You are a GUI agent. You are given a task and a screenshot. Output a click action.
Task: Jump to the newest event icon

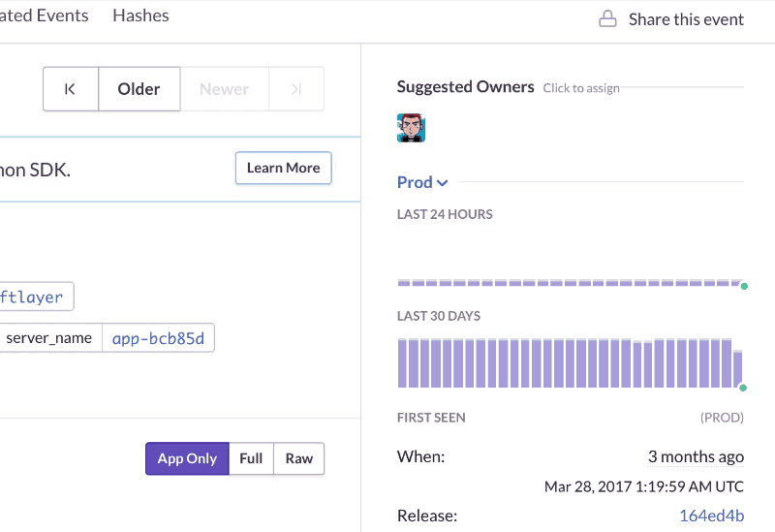click(x=296, y=89)
